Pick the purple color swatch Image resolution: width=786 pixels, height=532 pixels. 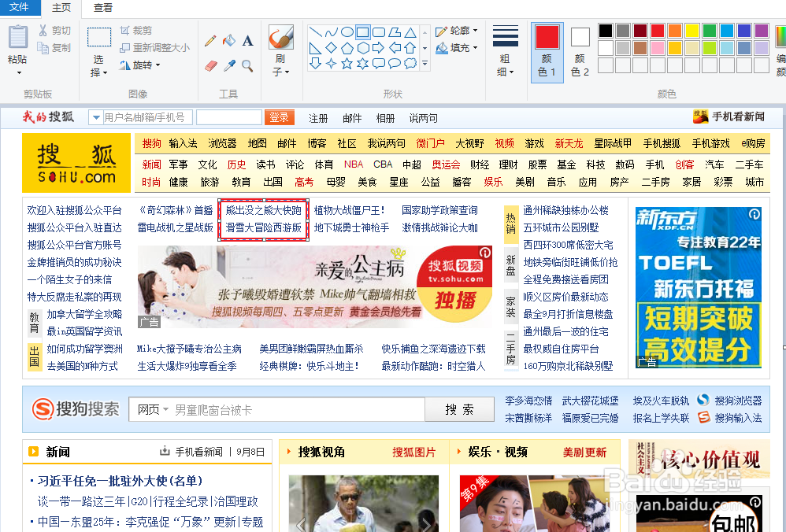click(x=762, y=31)
